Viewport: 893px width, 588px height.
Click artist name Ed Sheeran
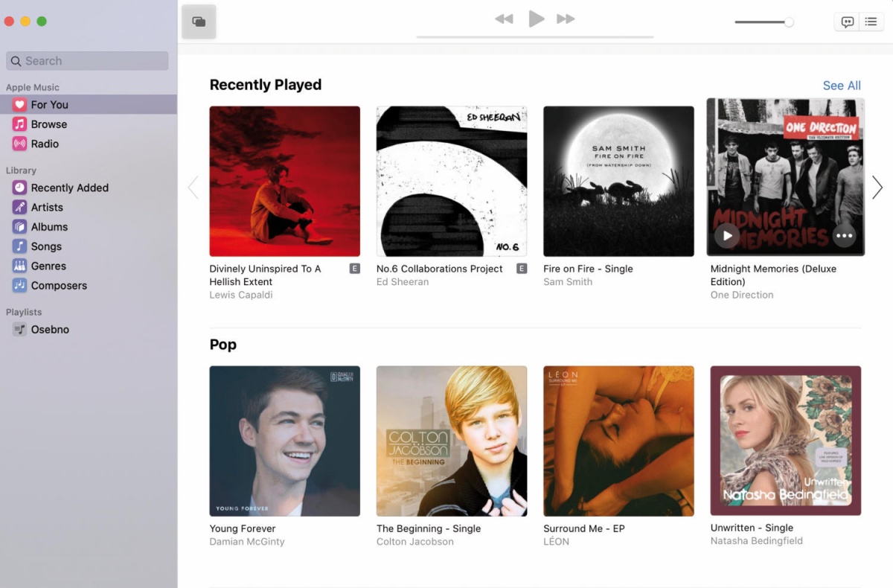point(403,282)
